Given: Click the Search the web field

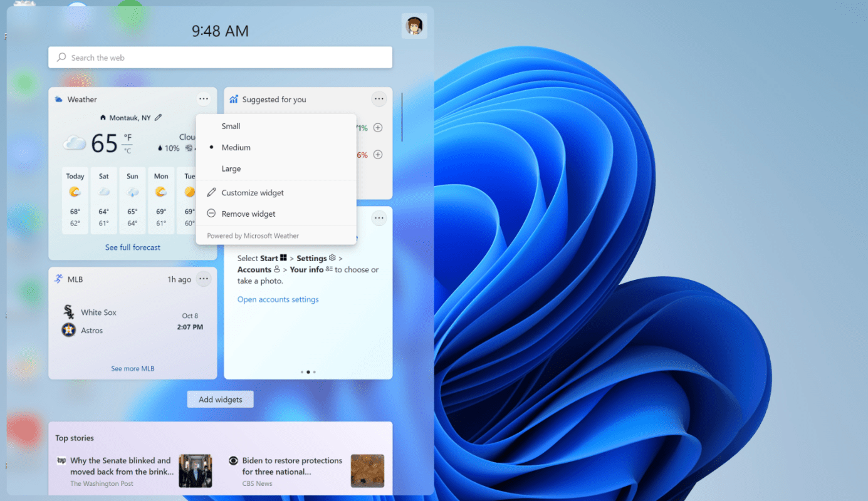Looking at the screenshot, I should pos(220,58).
